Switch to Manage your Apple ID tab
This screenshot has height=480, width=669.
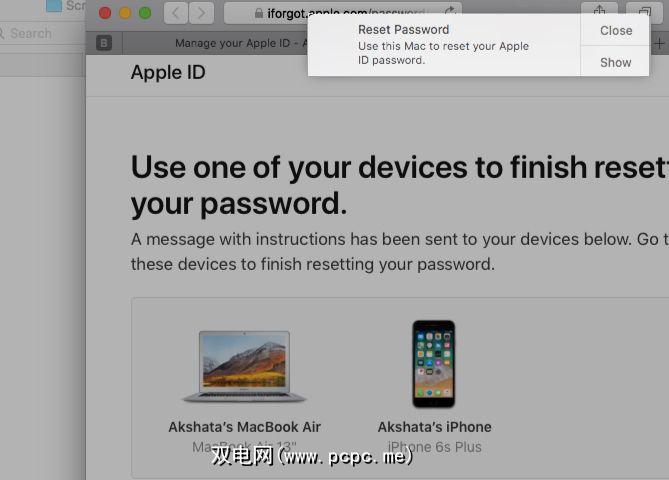(241, 43)
